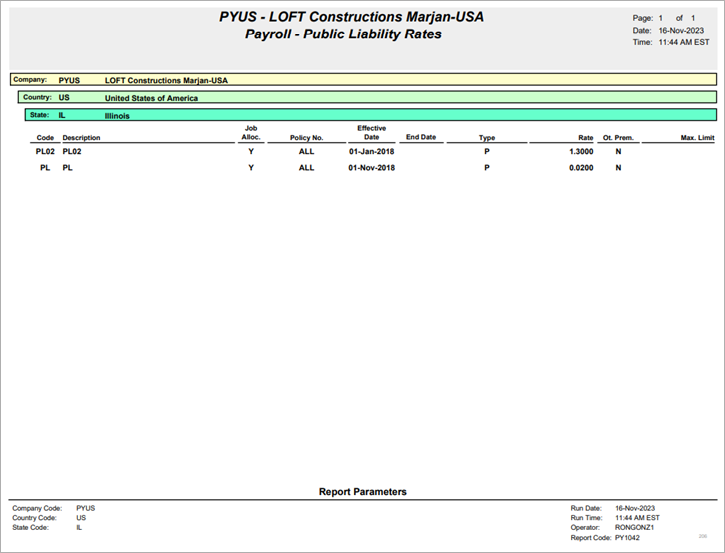Click the 'Operator:' footer label
The width and height of the screenshot is (725, 553).
(585, 528)
